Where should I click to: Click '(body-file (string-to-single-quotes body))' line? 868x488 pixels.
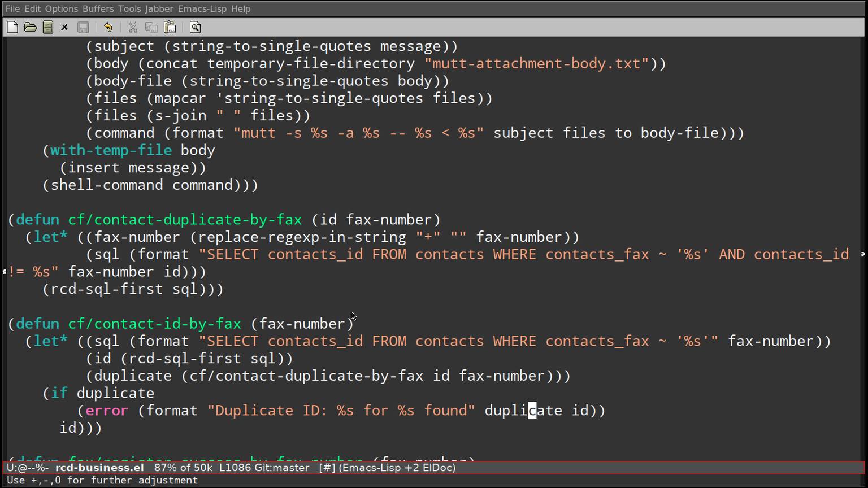click(267, 81)
